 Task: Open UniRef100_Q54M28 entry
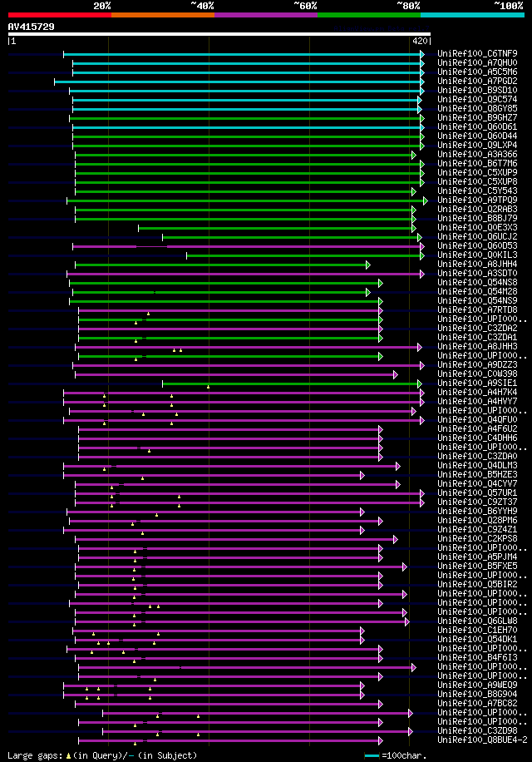coord(478,292)
